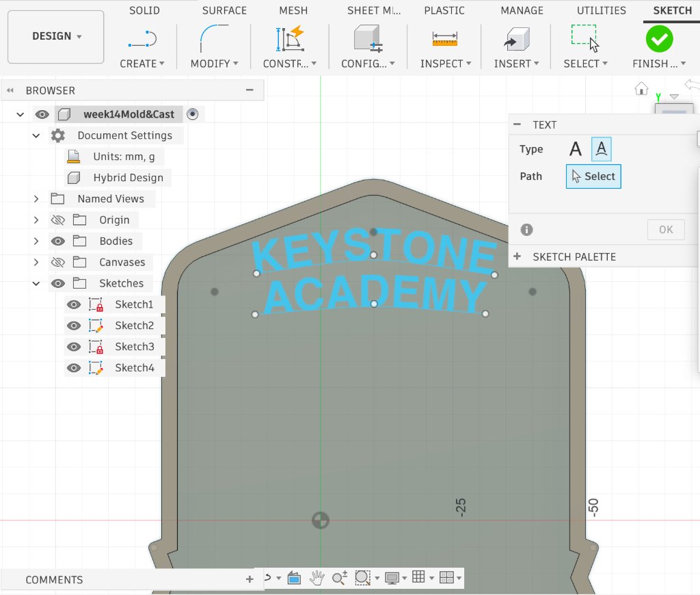Click the Sketch3 locked sketch icon

point(96,347)
